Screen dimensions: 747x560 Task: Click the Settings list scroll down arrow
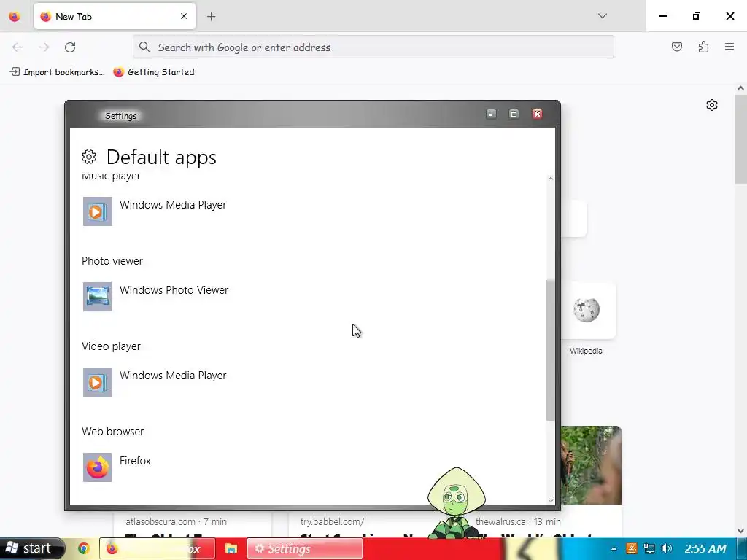click(x=550, y=500)
